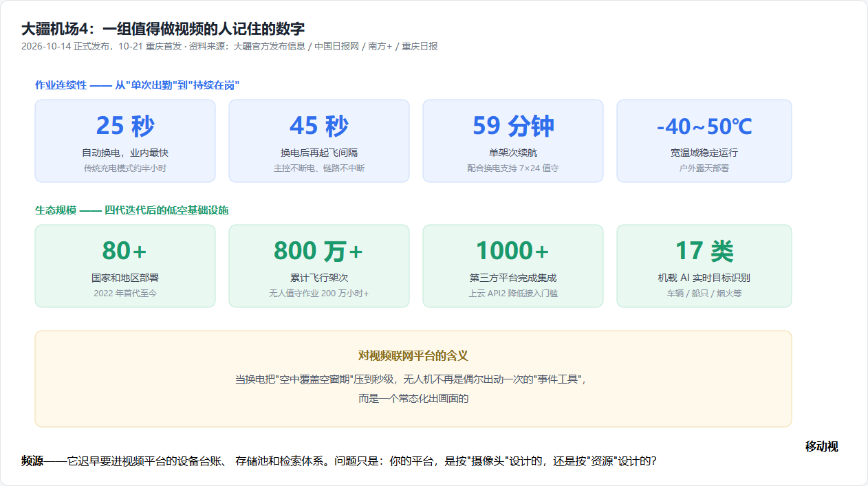The image size is (868, 486).
Task: Click the "第三方平台完成集成" label
Action: click(513, 278)
